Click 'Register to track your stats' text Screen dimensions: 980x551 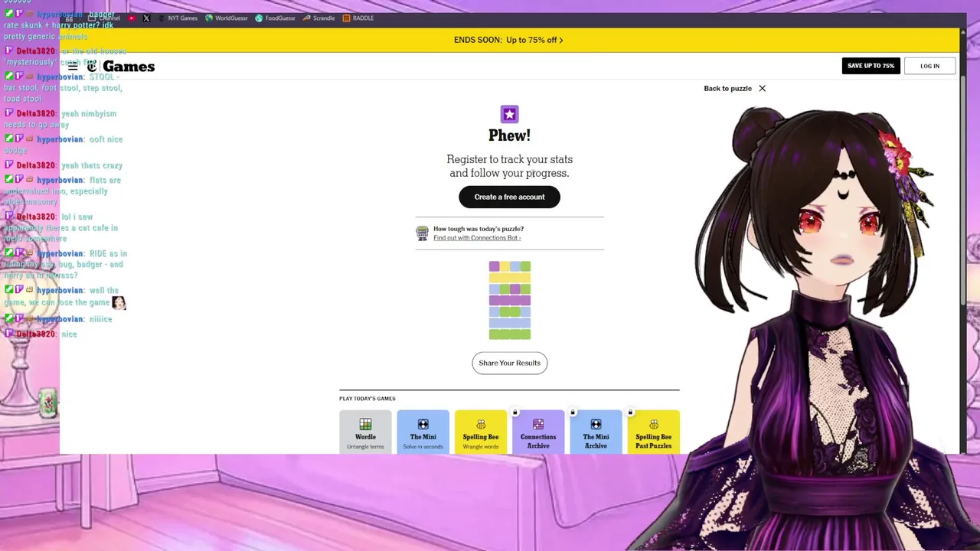[x=509, y=159]
